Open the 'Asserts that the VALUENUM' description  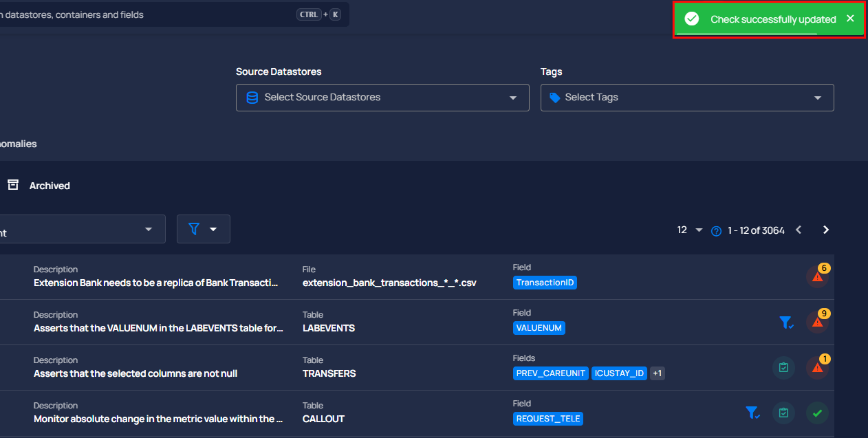tap(158, 328)
